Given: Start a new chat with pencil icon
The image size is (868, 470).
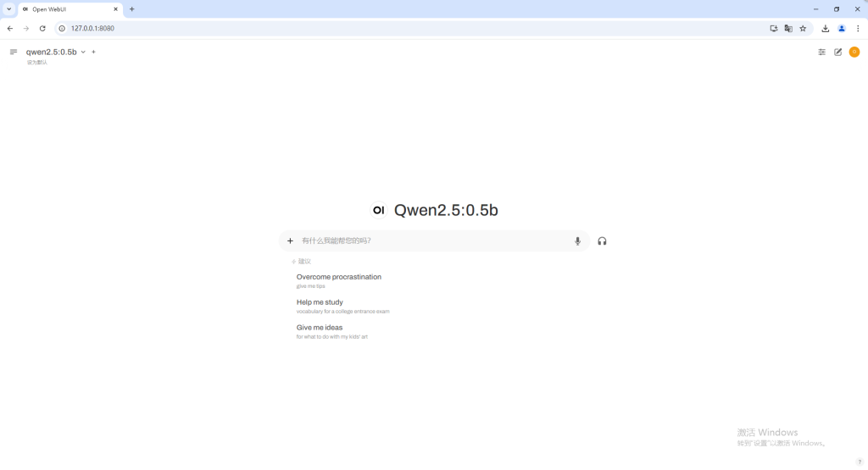Looking at the screenshot, I should click(x=838, y=52).
